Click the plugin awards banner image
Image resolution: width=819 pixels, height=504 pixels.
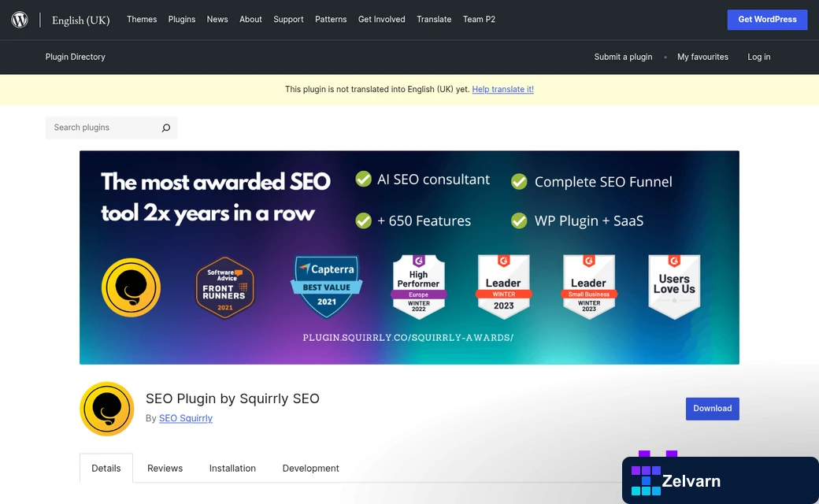(x=409, y=258)
